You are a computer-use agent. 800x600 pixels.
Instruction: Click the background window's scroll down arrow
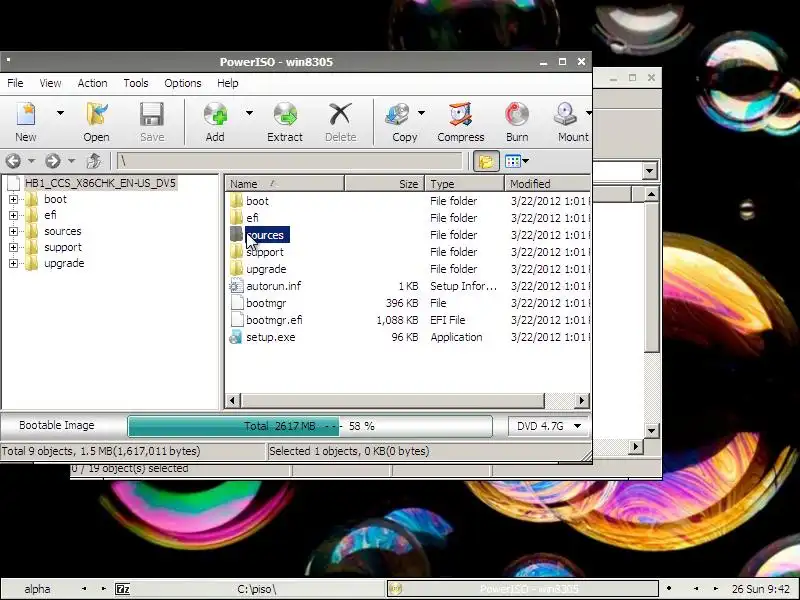651,431
